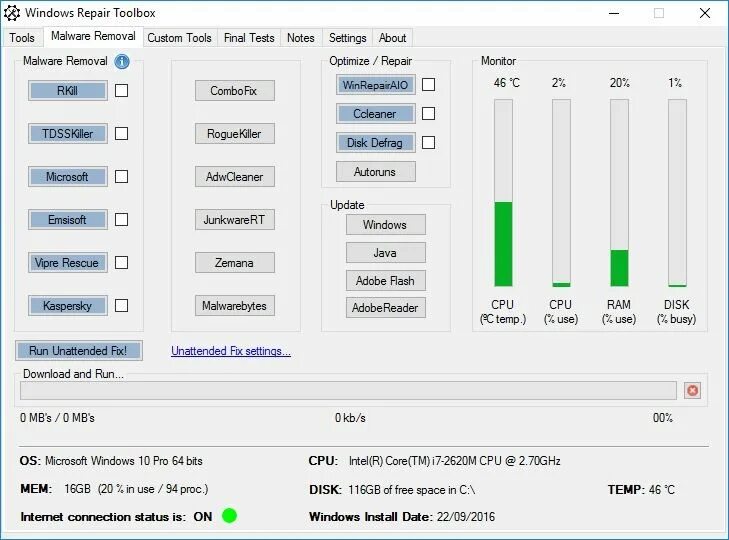The width and height of the screenshot is (729, 540).
Task: Close the Windows Repair Toolbox window
Action: point(705,13)
